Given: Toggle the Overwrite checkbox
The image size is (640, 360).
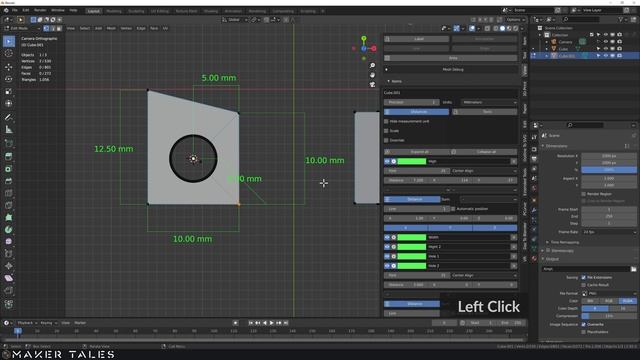Looking at the screenshot, I should pyautogui.click(x=584, y=324).
